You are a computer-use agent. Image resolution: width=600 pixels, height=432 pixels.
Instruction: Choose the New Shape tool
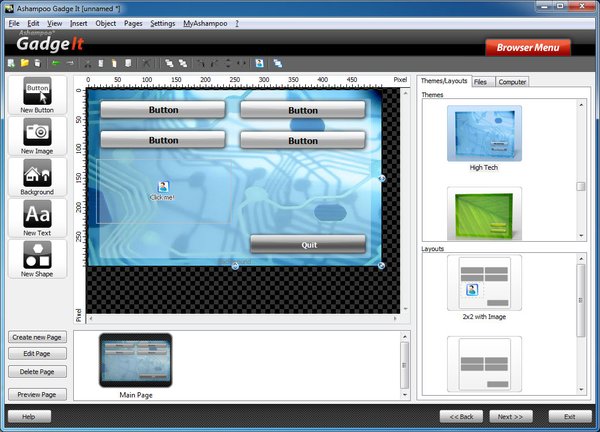click(37, 258)
